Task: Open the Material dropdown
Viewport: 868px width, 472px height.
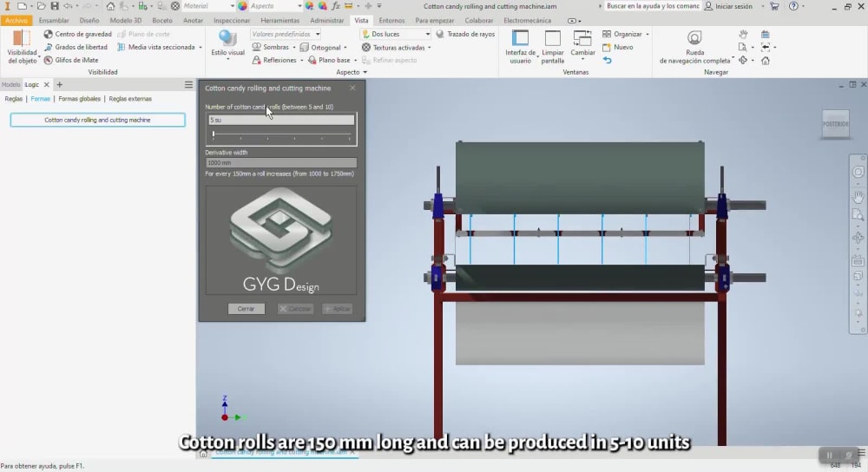Action: click(x=208, y=6)
